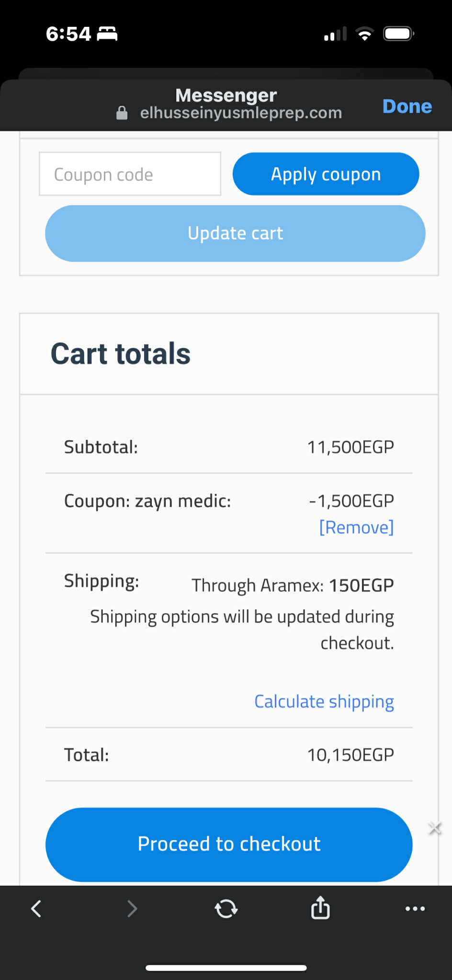Screen dimensions: 452x980
Task: Open the share sheet icon
Action: 320,908
